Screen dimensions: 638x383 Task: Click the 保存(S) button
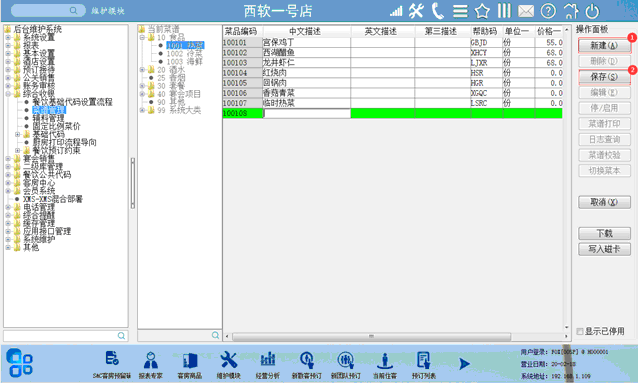click(604, 77)
